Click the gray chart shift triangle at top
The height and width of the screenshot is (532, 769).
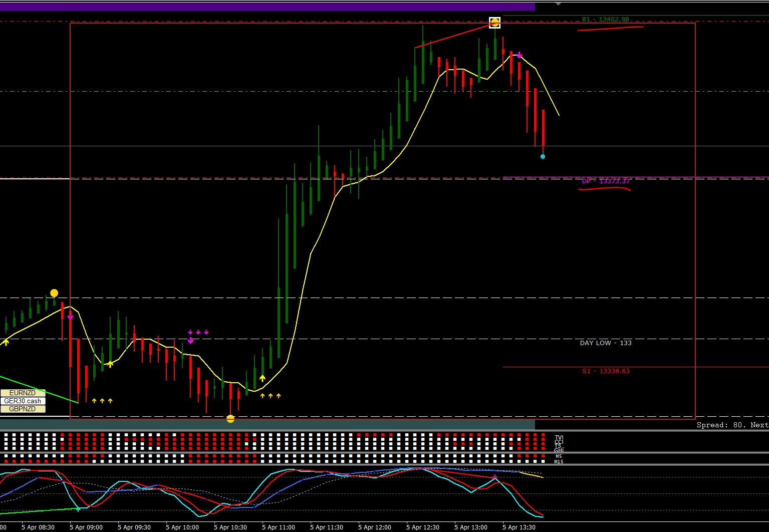point(559,4)
